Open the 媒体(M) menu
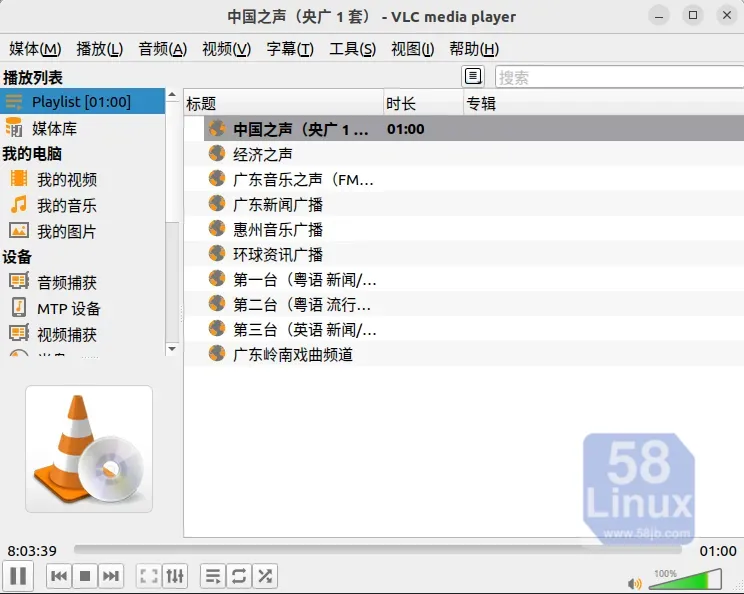Screen dimensions: 744x594 coord(35,48)
